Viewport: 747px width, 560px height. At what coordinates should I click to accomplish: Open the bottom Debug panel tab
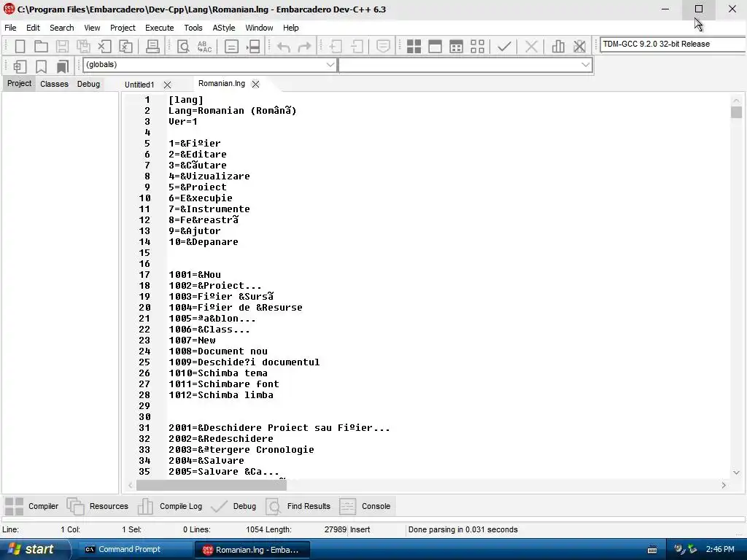pos(233,506)
